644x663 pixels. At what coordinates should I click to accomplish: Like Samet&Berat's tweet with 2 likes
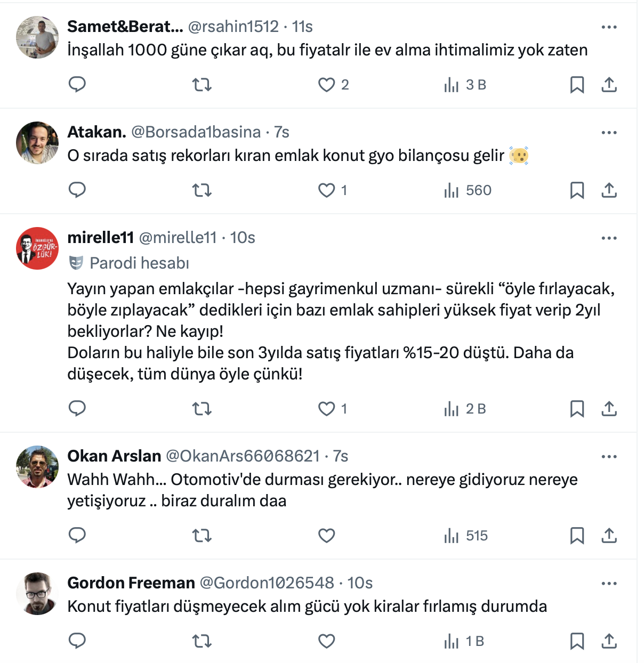(326, 84)
